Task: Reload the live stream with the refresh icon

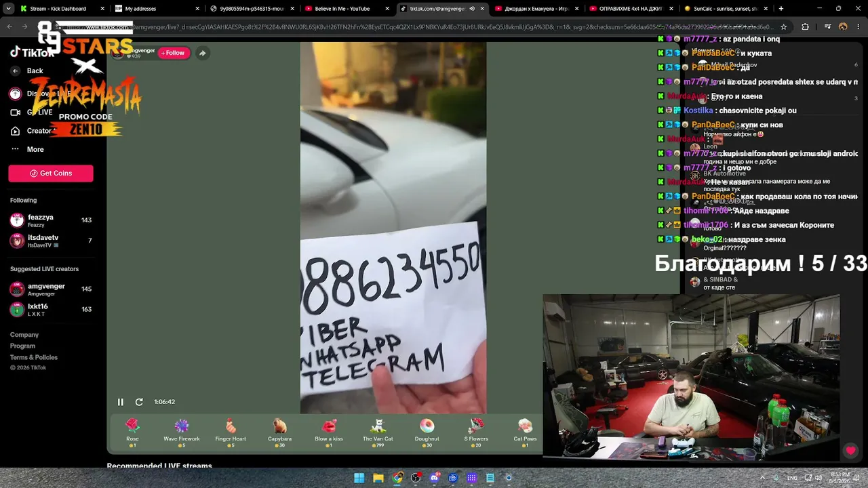Action: click(139, 402)
